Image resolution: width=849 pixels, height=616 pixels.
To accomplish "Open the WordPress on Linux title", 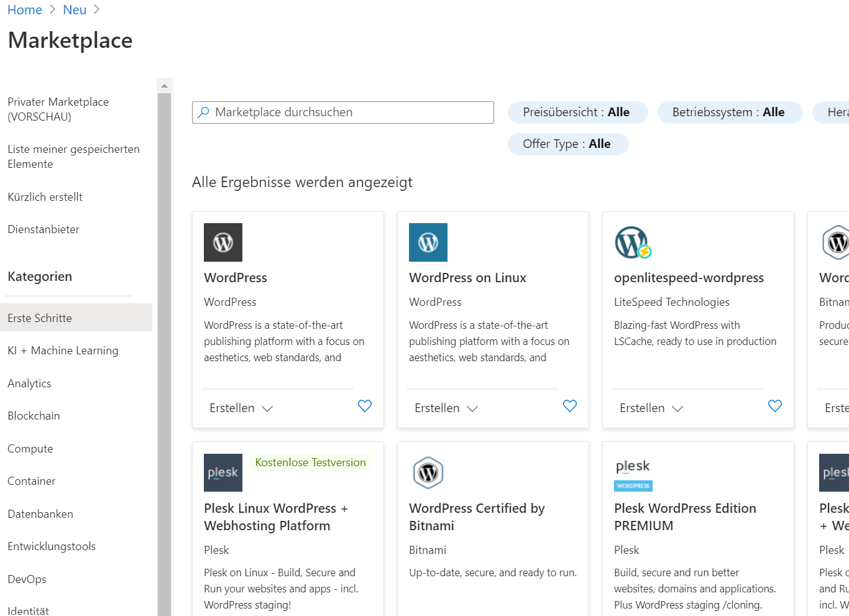I will (x=467, y=278).
